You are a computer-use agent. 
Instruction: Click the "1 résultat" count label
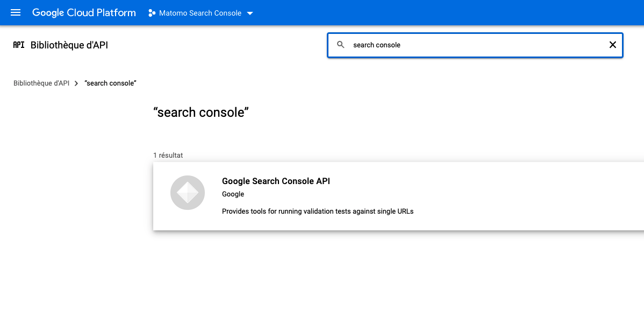tap(168, 155)
